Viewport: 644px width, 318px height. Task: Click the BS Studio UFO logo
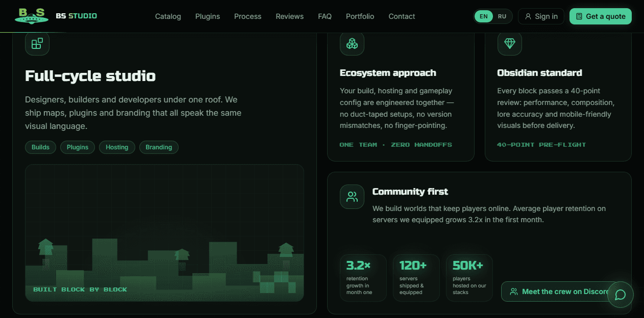click(x=32, y=16)
